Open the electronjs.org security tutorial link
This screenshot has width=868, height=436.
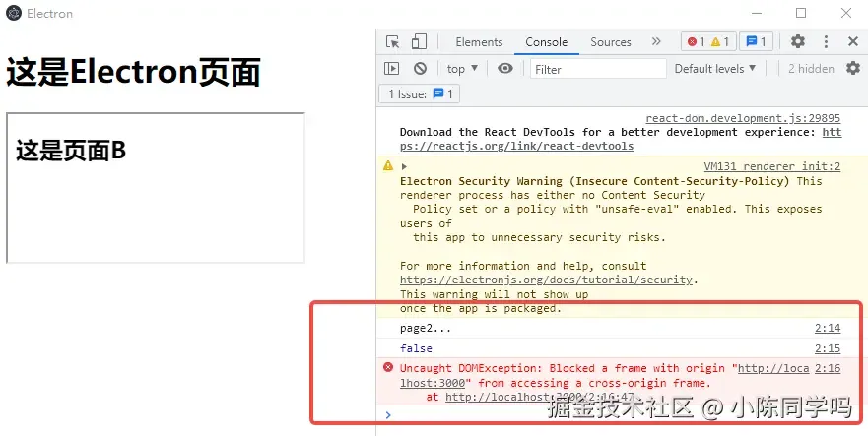(x=546, y=280)
